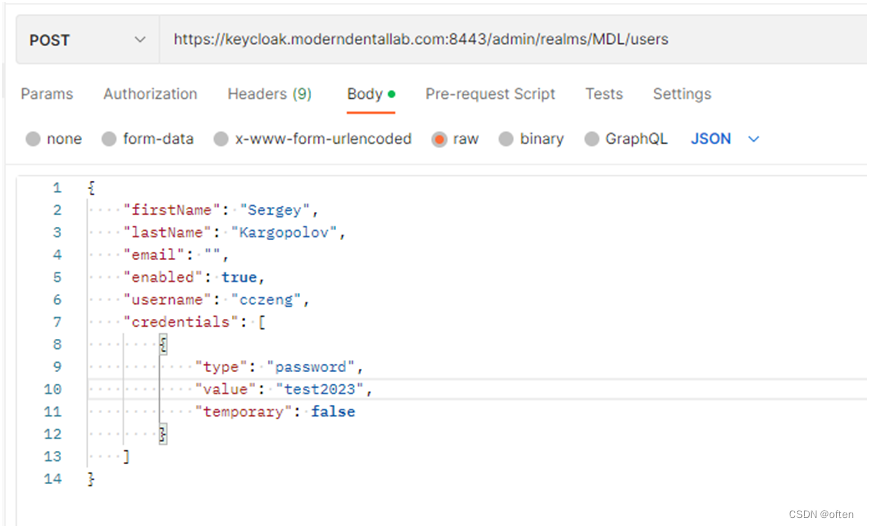Screen dimensions: 869x528
Task: Open the JSON format dropdown
Action: (x=724, y=139)
